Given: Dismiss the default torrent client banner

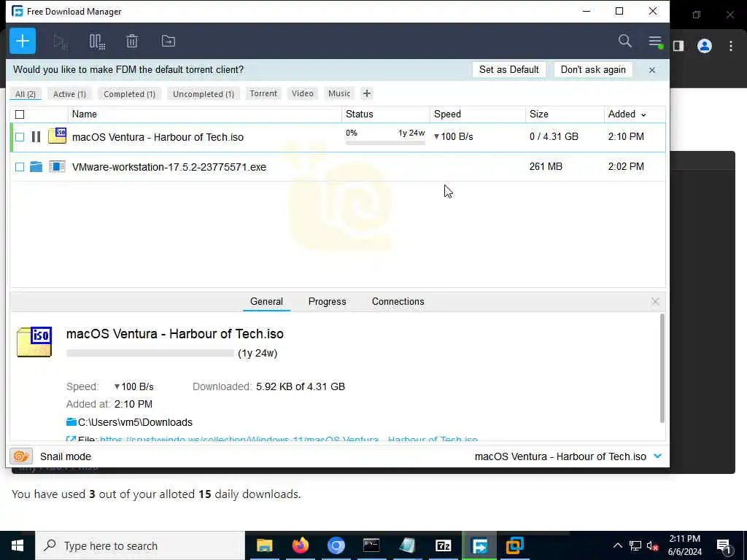Looking at the screenshot, I should (x=651, y=70).
